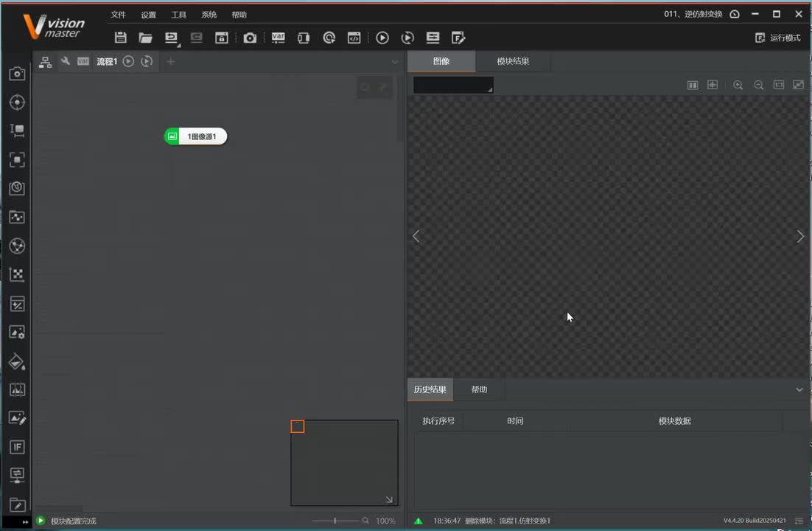Click the global trigger toolbar icon
This screenshot has height=531, width=812.
[329, 38]
